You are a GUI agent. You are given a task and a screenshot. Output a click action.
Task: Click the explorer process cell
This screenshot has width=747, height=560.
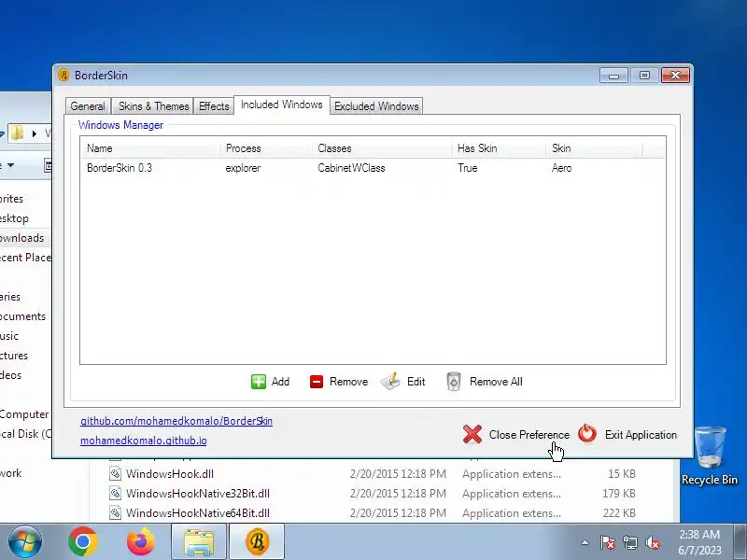point(243,168)
